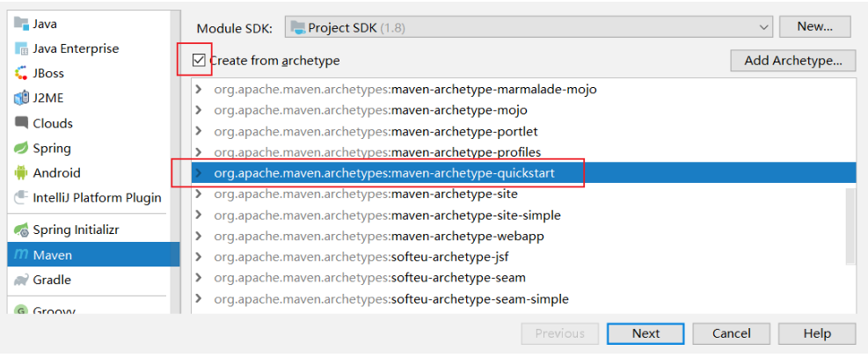Select the Java Enterprise project type
The width and height of the screenshot is (868, 358).
point(76,48)
